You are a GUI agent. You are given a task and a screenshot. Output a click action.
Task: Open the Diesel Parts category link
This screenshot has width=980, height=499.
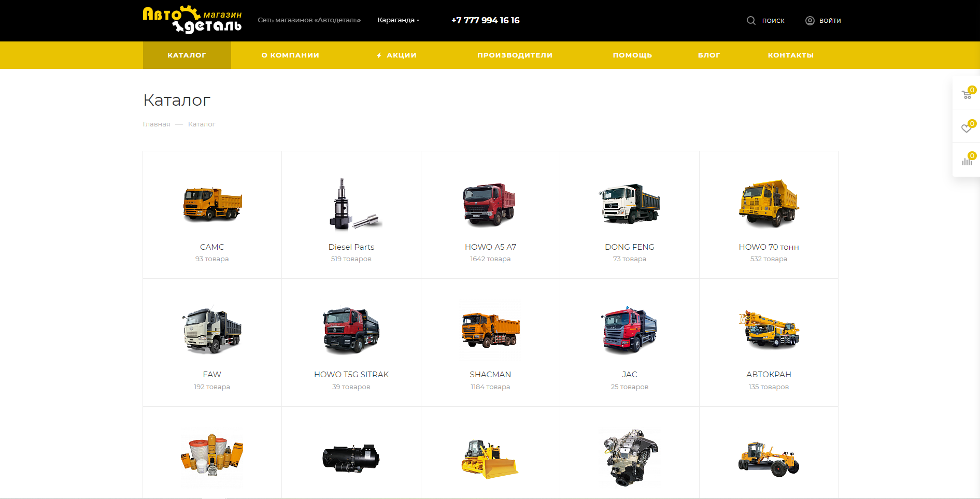pyautogui.click(x=351, y=247)
